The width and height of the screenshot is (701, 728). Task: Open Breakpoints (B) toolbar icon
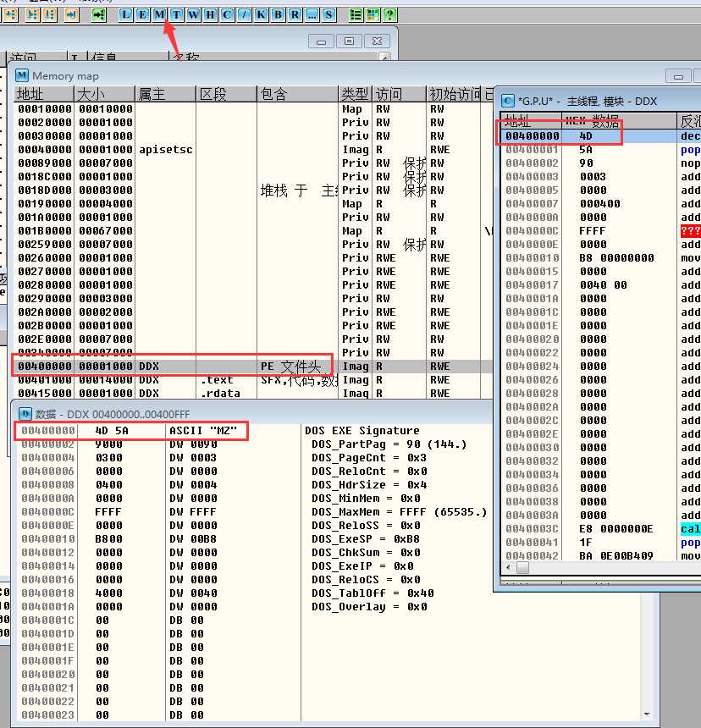click(x=278, y=15)
